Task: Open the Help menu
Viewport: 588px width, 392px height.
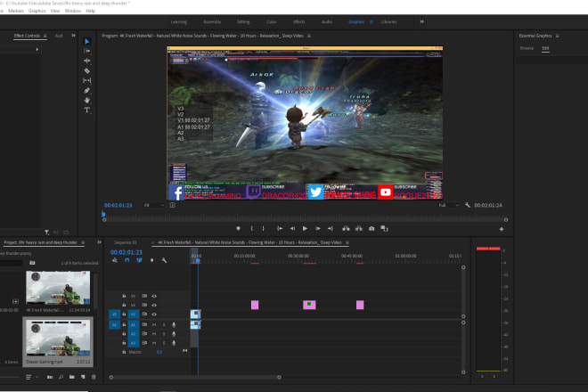Action: [x=90, y=11]
